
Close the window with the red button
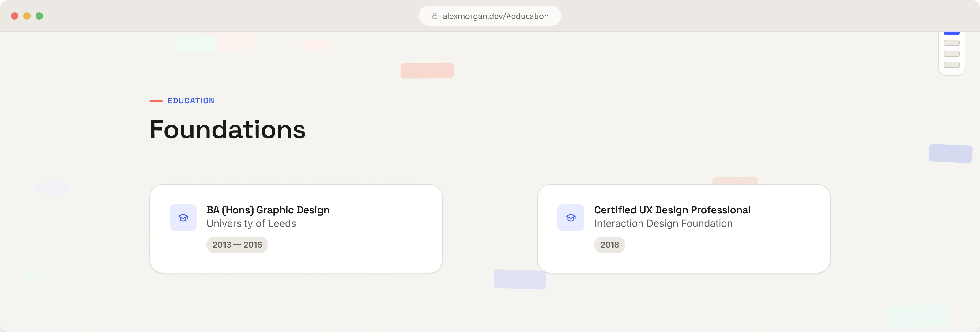(15, 16)
